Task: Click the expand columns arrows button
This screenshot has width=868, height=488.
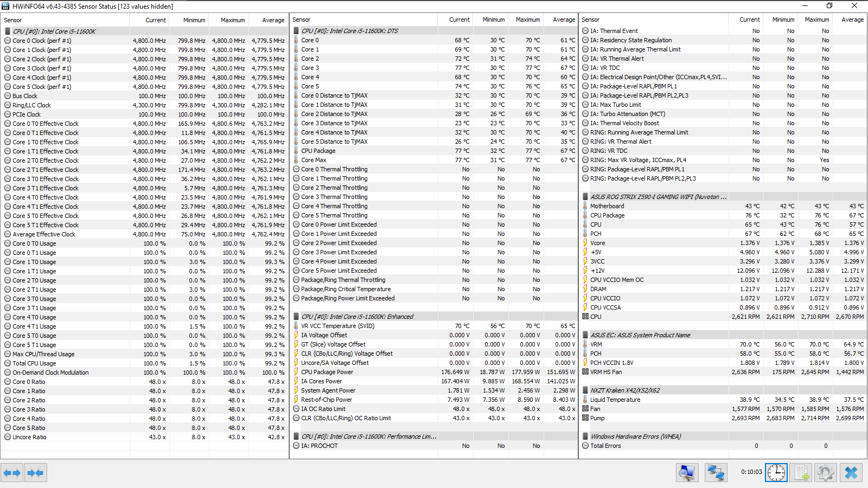Action: click(12, 473)
